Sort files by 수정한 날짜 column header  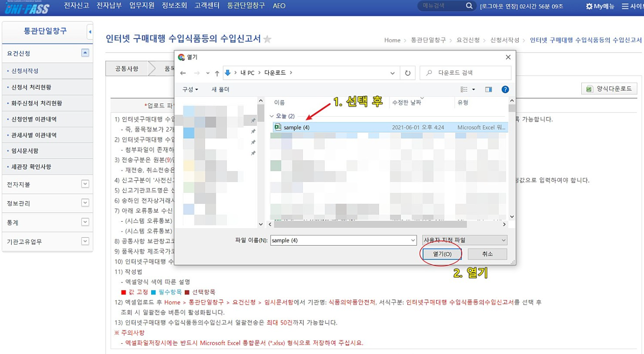click(x=407, y=103)
